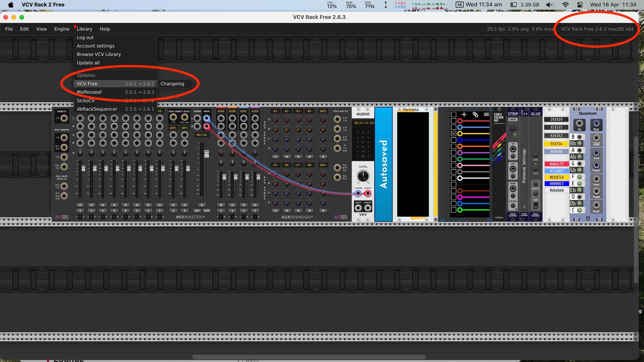Open the Apple menu

11,5
